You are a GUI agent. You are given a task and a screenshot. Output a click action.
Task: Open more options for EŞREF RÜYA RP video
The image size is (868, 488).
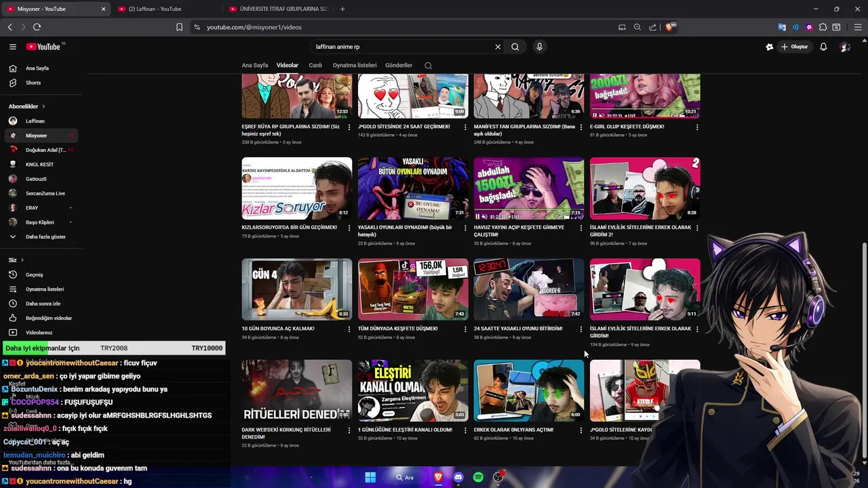point(349,127)
